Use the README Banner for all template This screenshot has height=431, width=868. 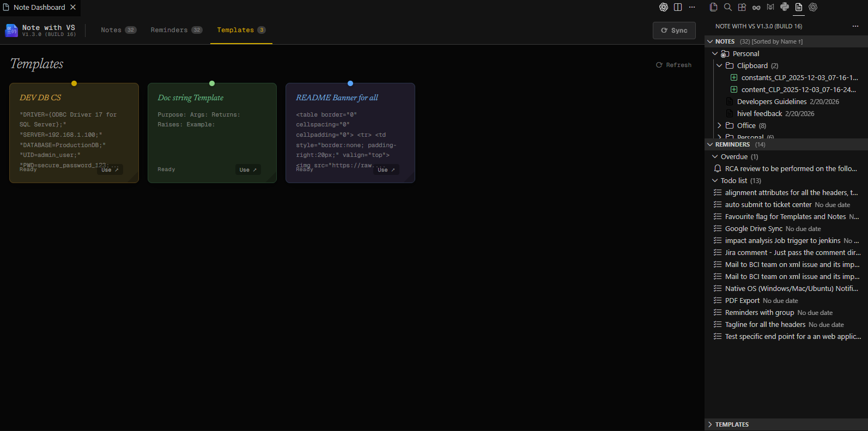(x=386, y=170)
